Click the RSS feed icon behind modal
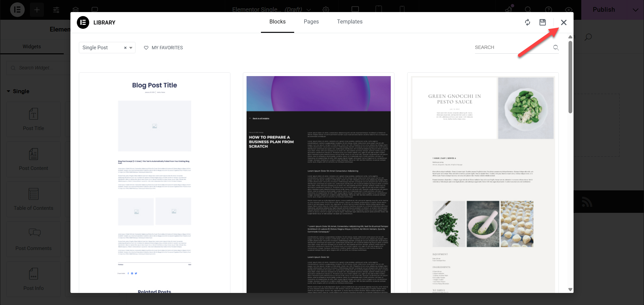Viewport: 644px width, 305px height. (x=587, y=202)
